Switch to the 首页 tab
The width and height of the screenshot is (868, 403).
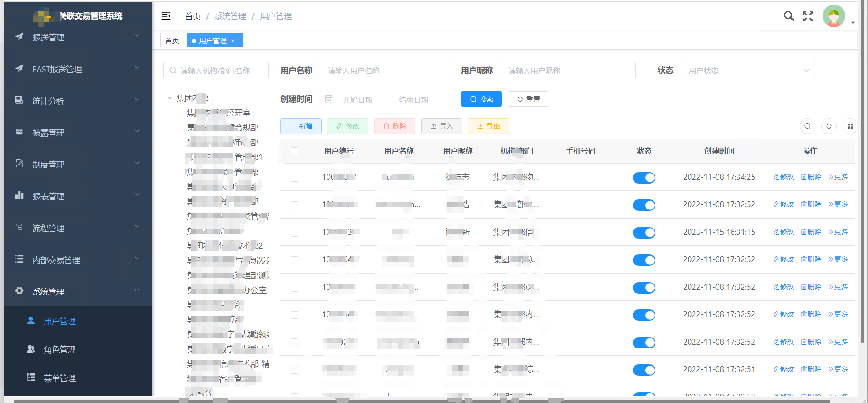(x=172, y=40)
